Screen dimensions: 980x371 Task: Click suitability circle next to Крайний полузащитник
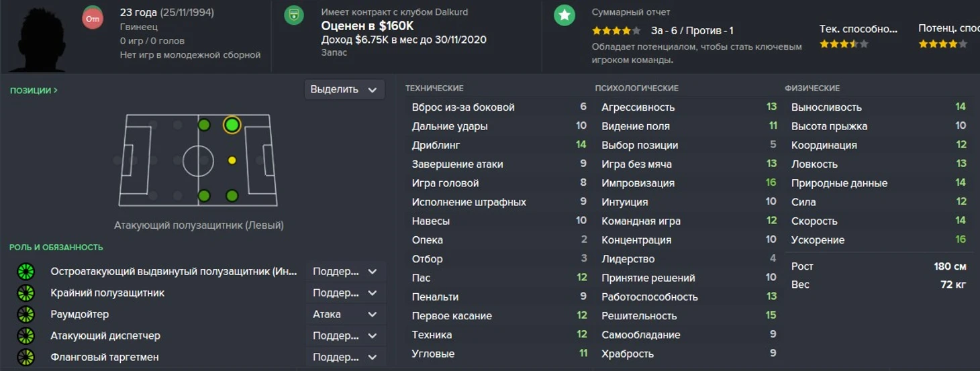click(x=26, y=293)
